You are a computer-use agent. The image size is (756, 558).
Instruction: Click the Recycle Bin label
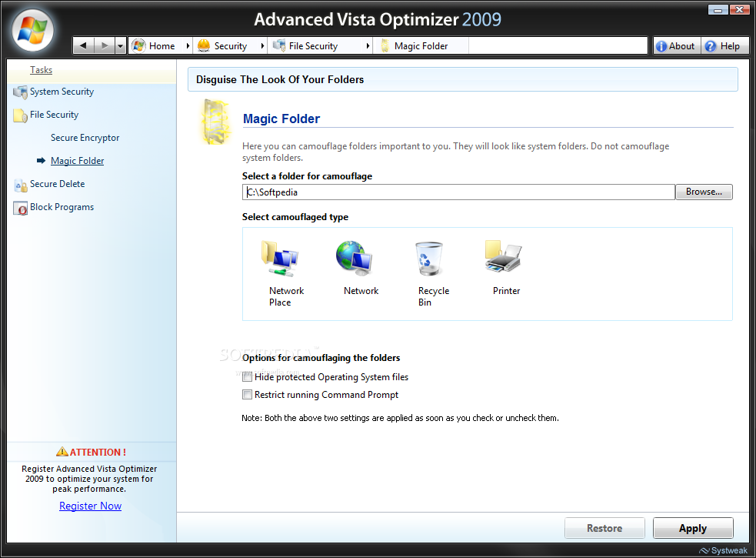pos(434,296)
